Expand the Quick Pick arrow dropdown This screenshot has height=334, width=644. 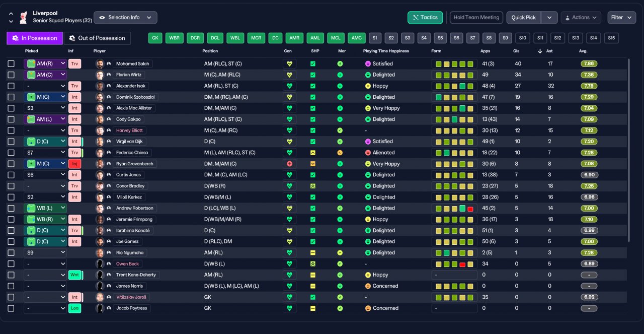pyautogui.click(x=549, y=18)
